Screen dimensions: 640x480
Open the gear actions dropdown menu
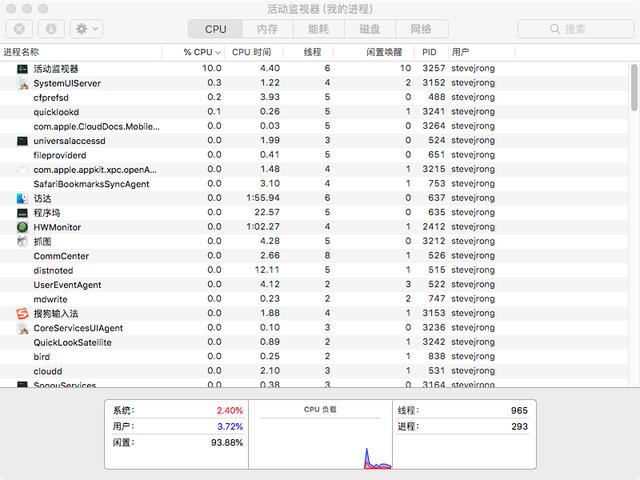86,29
